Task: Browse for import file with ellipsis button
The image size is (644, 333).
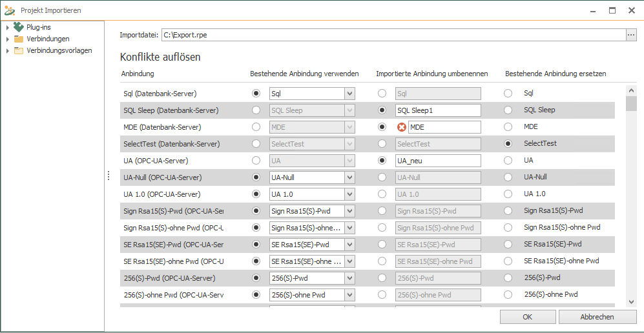Action: coord(631,35)
